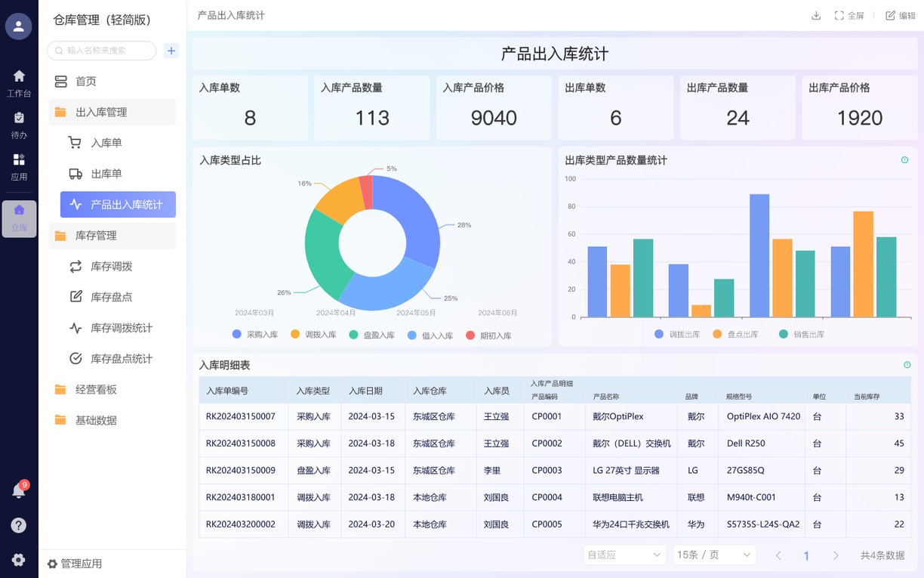Toggle 期初入库 legend item
The width and height of the screenshot is (924, 578).
(488, 335)
